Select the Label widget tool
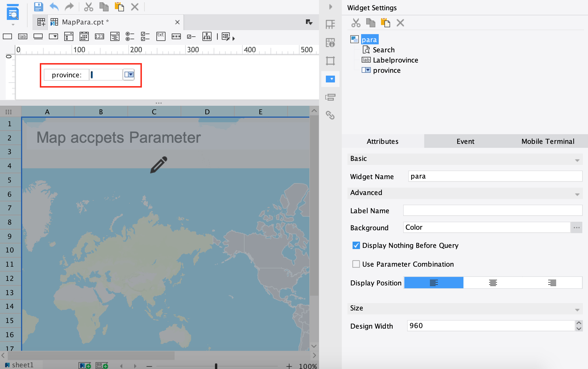This screenshot has height=369, width=588. click(23, 36)
